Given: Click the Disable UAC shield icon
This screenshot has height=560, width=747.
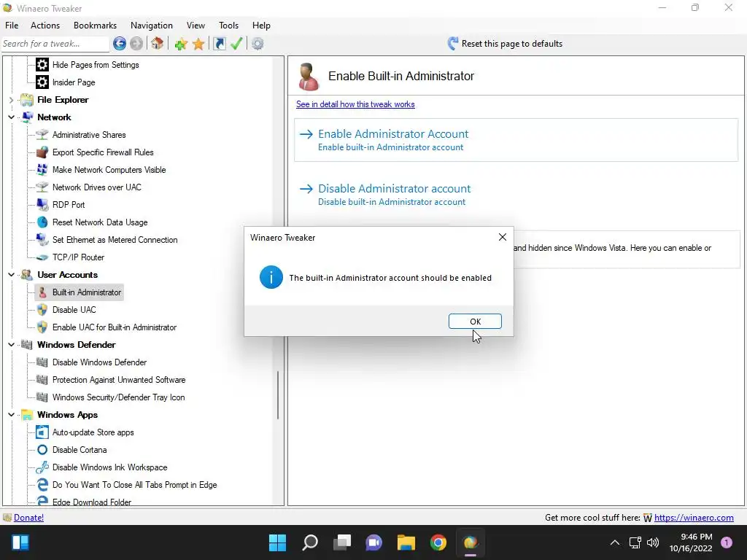Looking at the screenshot, I should (x=42, y=310).
